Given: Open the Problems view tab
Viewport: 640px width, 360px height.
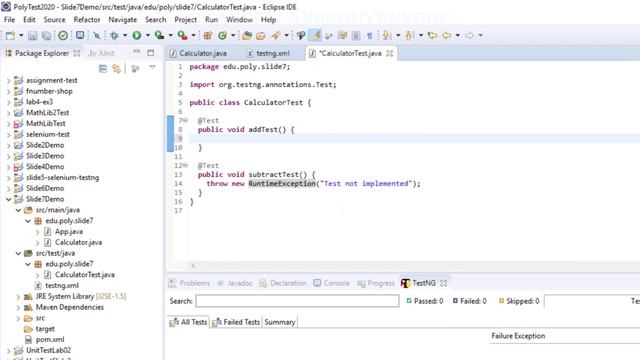Looking at the screenshot, I should click(189, 283).
